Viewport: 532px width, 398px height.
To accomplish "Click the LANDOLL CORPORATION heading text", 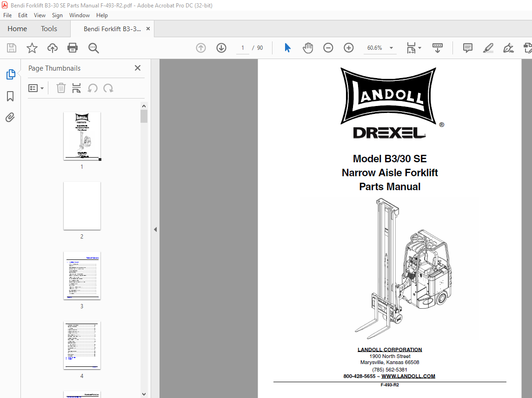I will coord(390,350).
